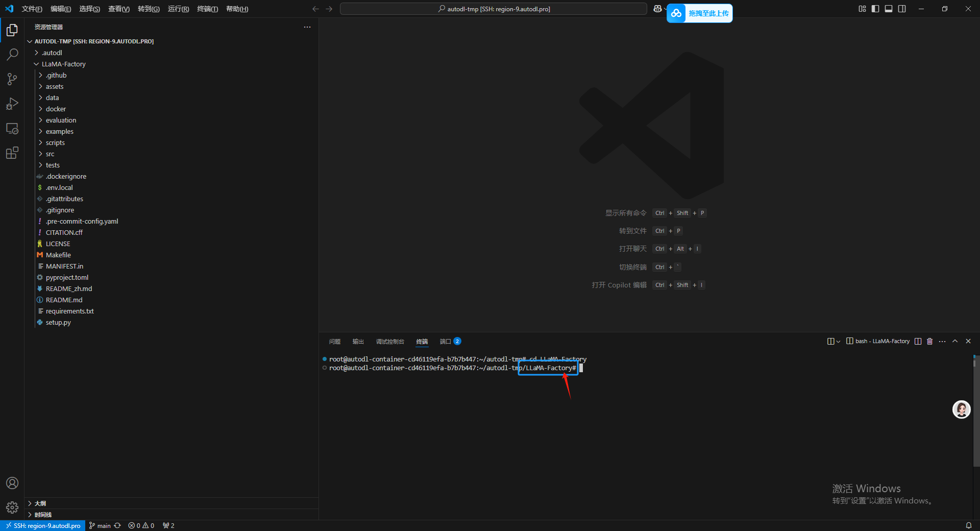
Task: Open the Accounts menu icon
Action: click(x=12, y=483)
